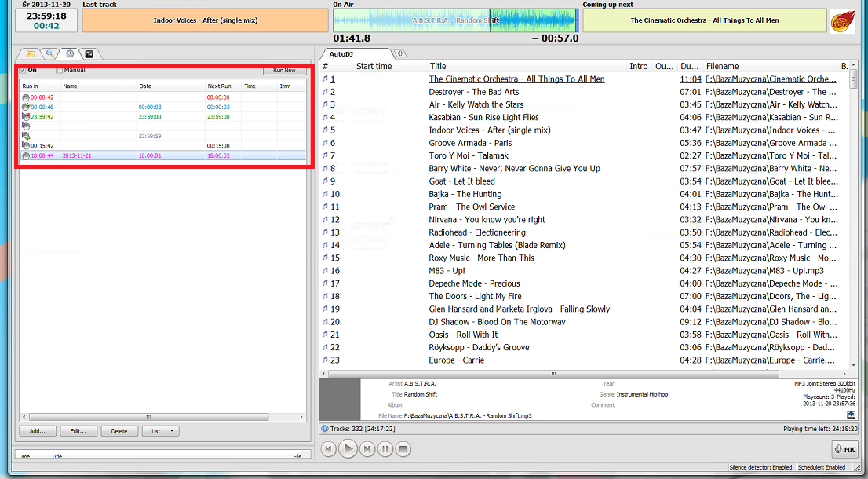Open the List dropdown button
This screenshot has width=868, height=479.
(x=161, y=431)
